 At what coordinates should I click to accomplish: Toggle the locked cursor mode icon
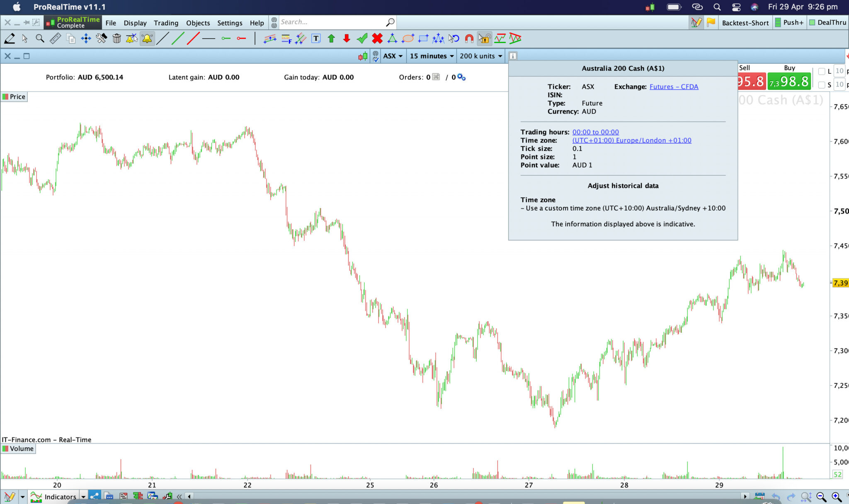coord(484,39)
